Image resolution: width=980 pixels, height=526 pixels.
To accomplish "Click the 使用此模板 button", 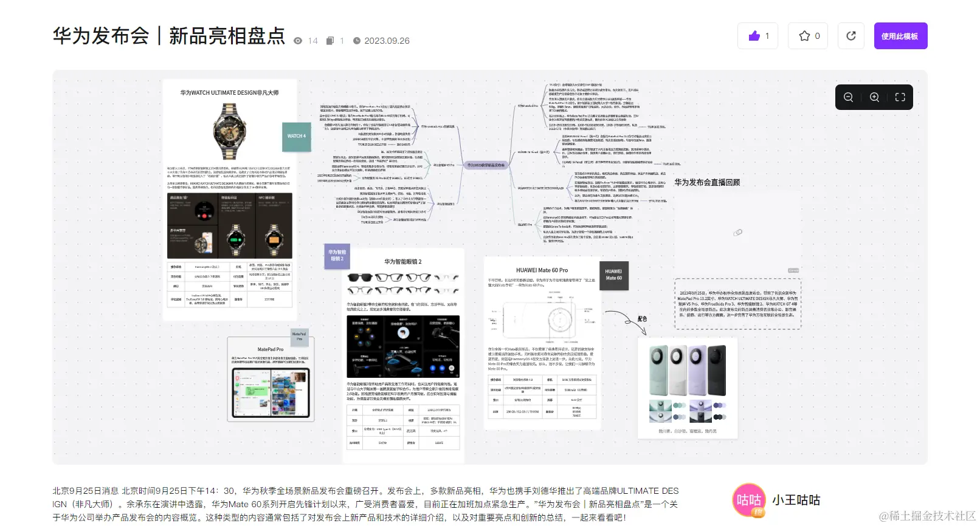I will coord(900,36).
